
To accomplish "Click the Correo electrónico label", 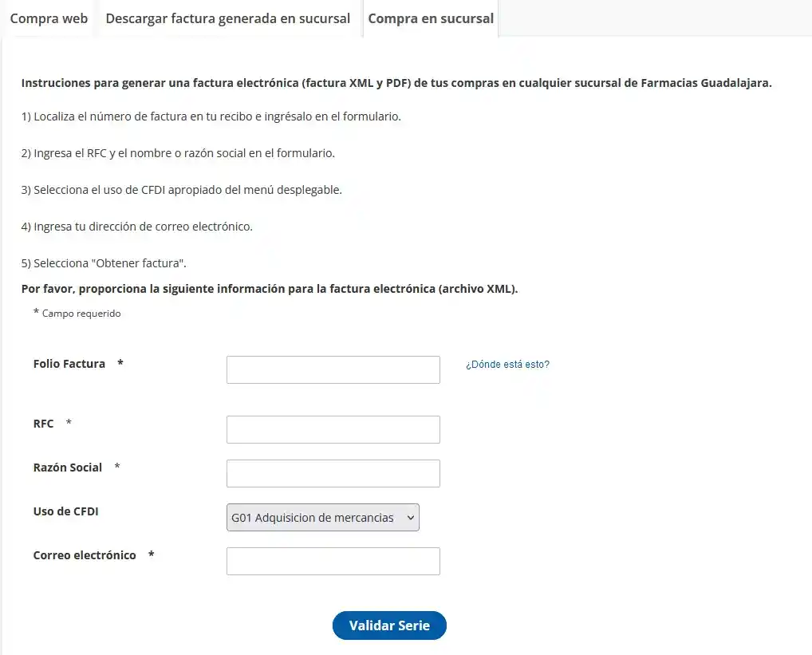I will (85, 555).
